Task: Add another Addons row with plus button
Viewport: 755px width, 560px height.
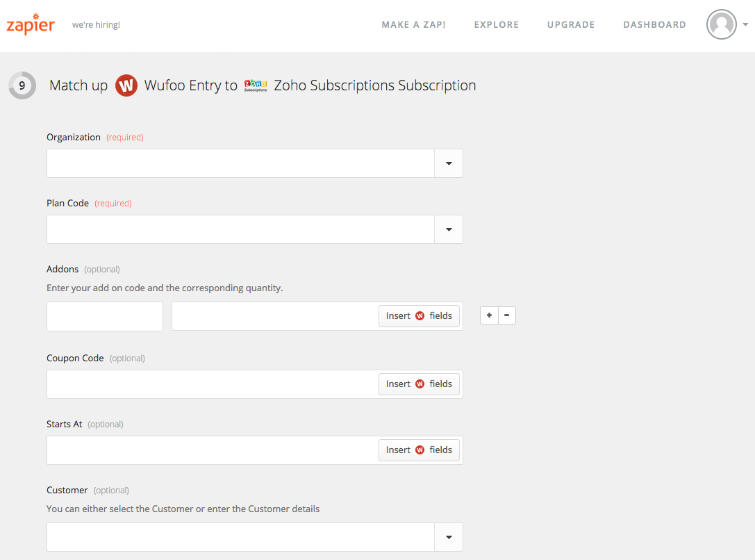Action: coord(489,315)
